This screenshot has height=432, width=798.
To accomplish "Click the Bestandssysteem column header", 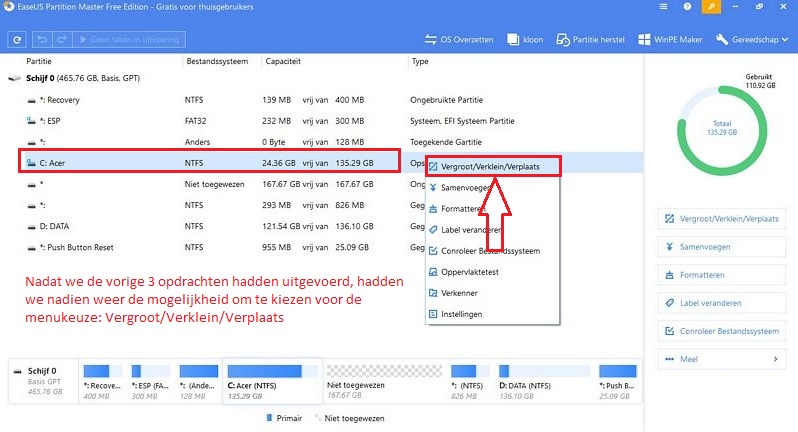I will (217, 61).
